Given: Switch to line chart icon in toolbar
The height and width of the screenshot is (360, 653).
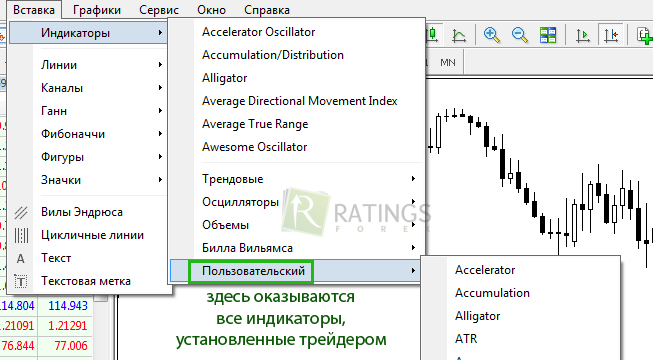Looking at the screenshot, I should pos(459,35).
